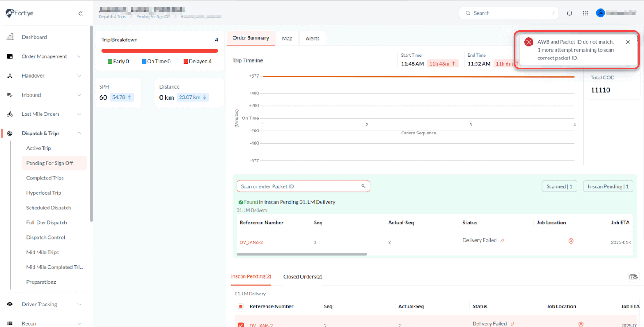Image resolution: width=644 pixels, height=327 pixels.
Task: Dismiss the AWB mismatch error toast
Action: [628, 42]
